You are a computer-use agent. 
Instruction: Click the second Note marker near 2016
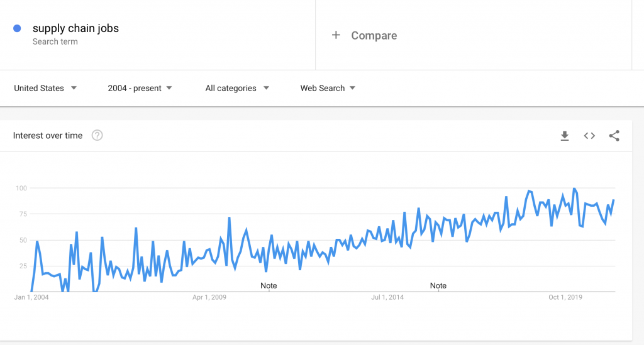(438, 285)
